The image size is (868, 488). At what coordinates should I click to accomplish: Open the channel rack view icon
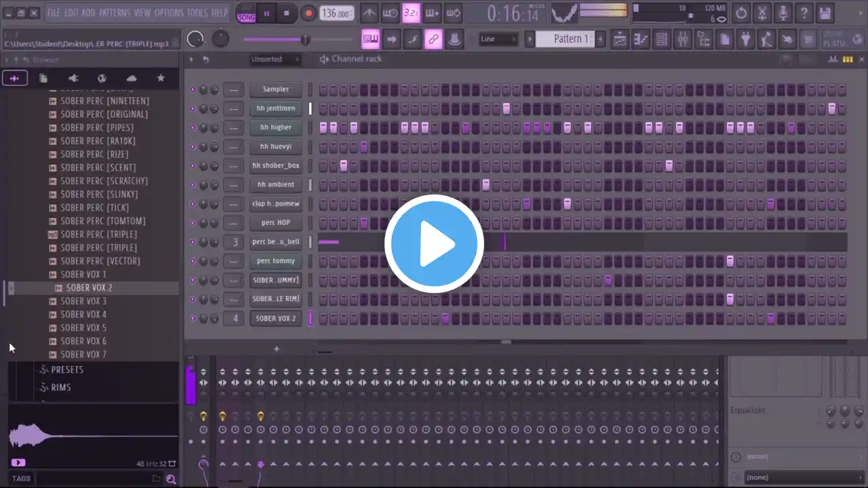[x=662, y=39]
